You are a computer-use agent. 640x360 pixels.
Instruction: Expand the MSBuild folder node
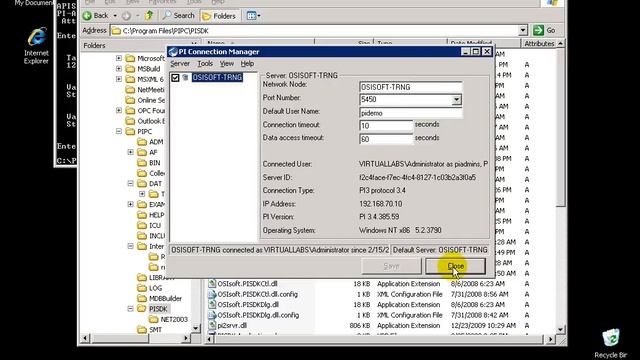pos(119,69)
